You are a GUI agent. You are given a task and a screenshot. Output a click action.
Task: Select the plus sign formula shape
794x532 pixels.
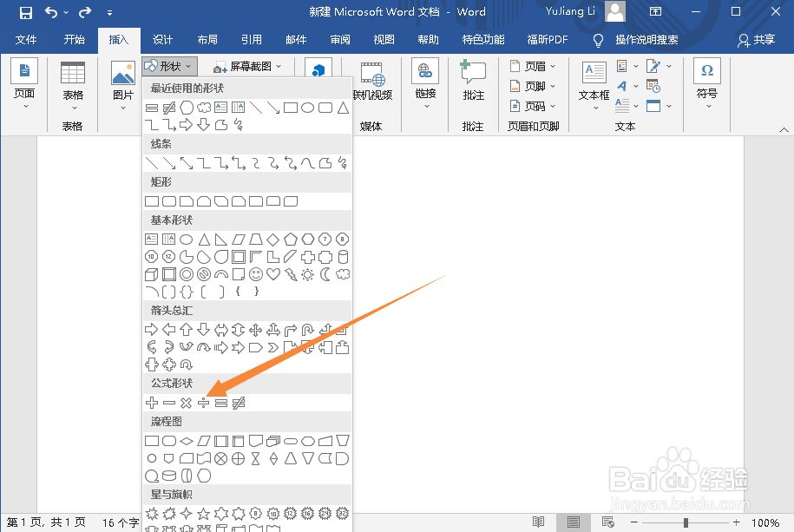(x=151, y=403)
